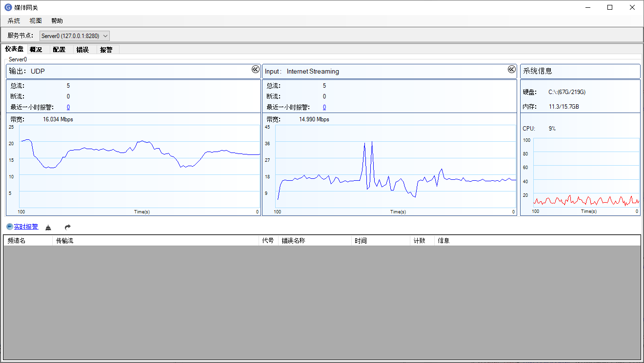644x363 pixels.
Task: Click the input 最近一小时报警 count link
Action: (x=324, y=107)
